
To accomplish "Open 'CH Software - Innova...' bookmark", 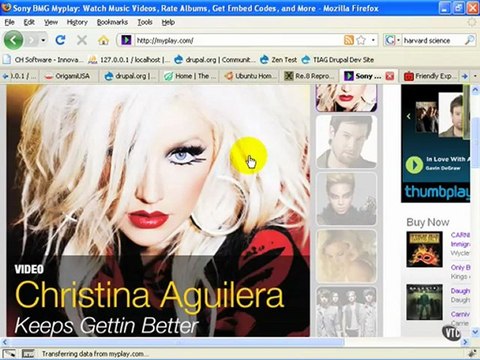I will tap(43, 60).
